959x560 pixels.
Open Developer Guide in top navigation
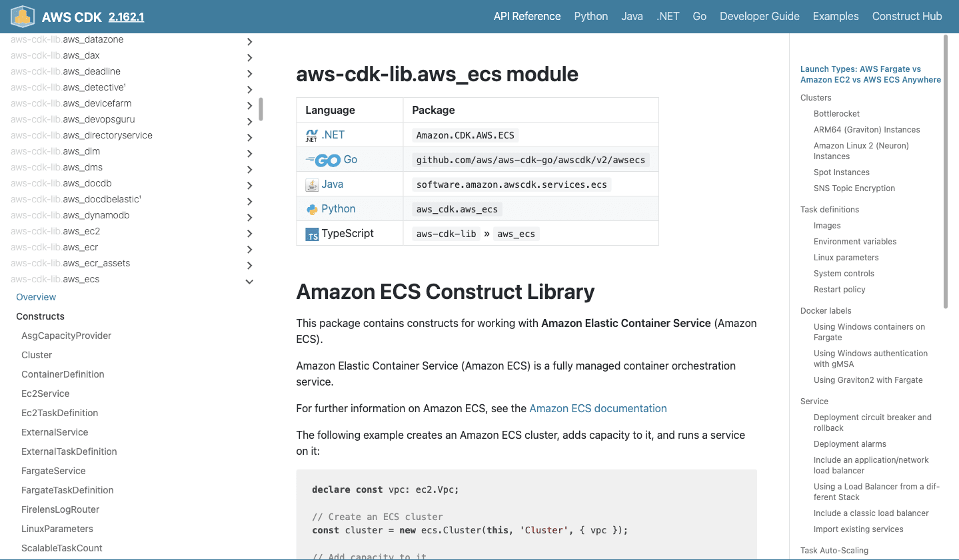point(760,17)
